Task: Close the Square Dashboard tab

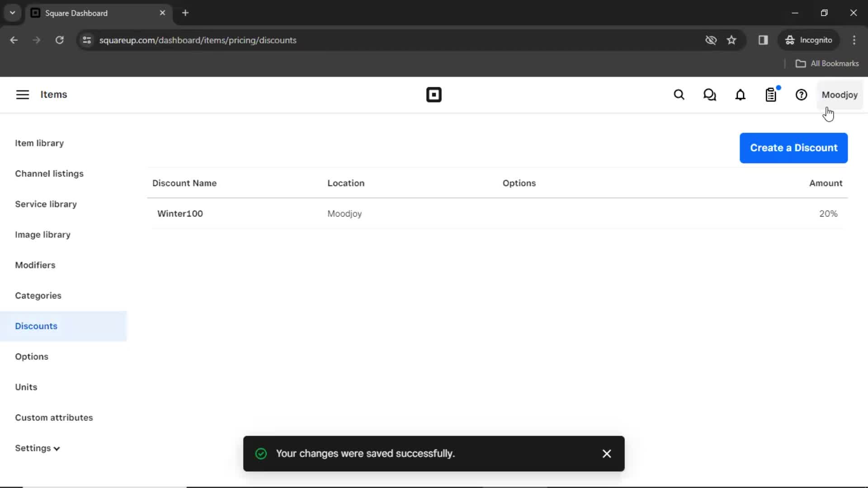Action: click(162, 13)
